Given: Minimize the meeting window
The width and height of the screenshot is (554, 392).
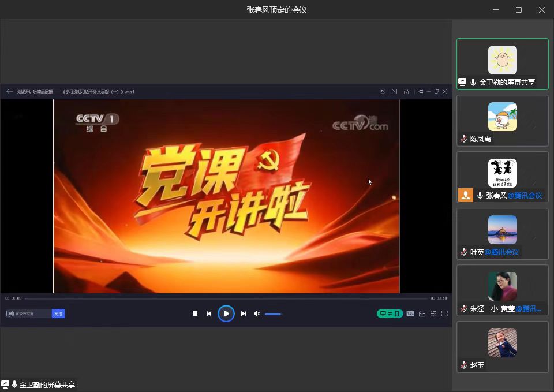Looking at the screenshot, I should pos(496,10).
